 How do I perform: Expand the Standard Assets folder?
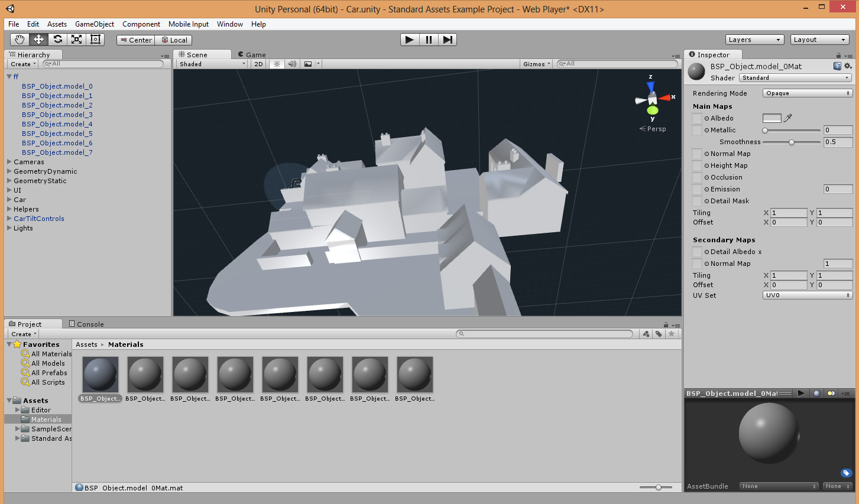click(x=18, y=438)
